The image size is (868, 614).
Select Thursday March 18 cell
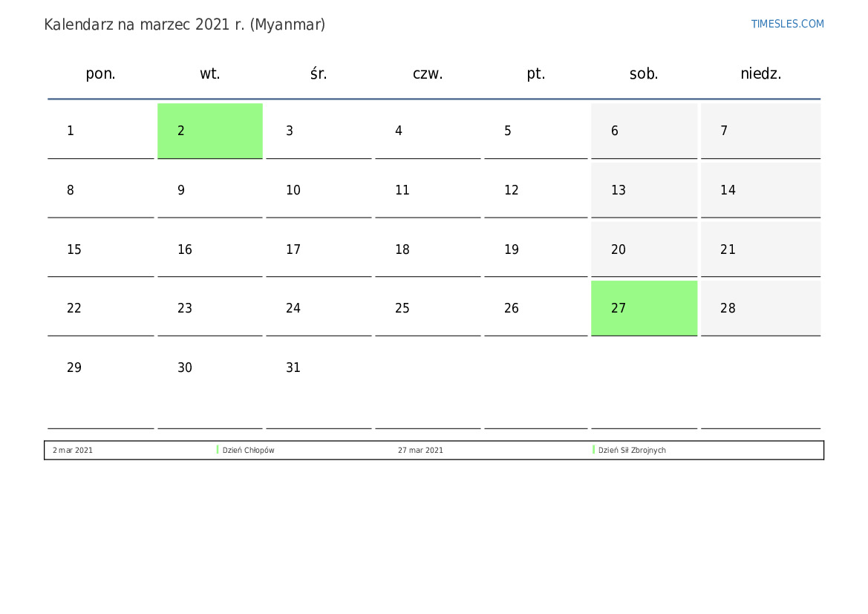click(x=428, y=249)
